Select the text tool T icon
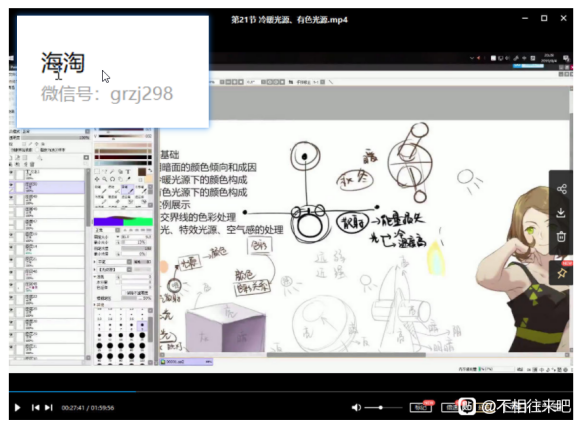The image size is (580, 422). (128, 172)
